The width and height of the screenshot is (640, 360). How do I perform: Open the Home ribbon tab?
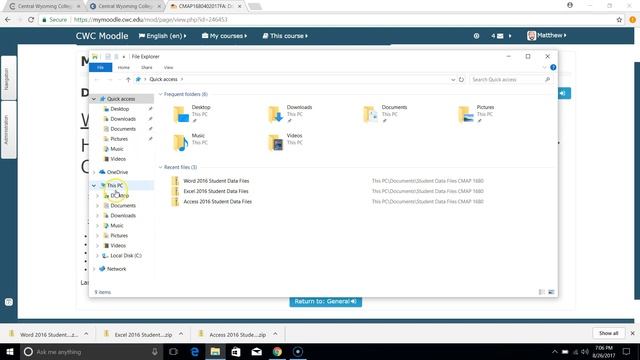click(124, 67)
